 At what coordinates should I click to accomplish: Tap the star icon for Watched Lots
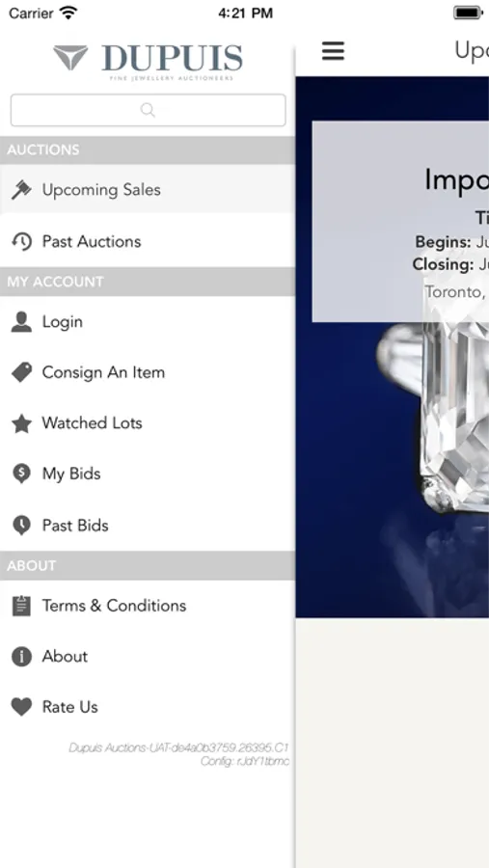21,423
